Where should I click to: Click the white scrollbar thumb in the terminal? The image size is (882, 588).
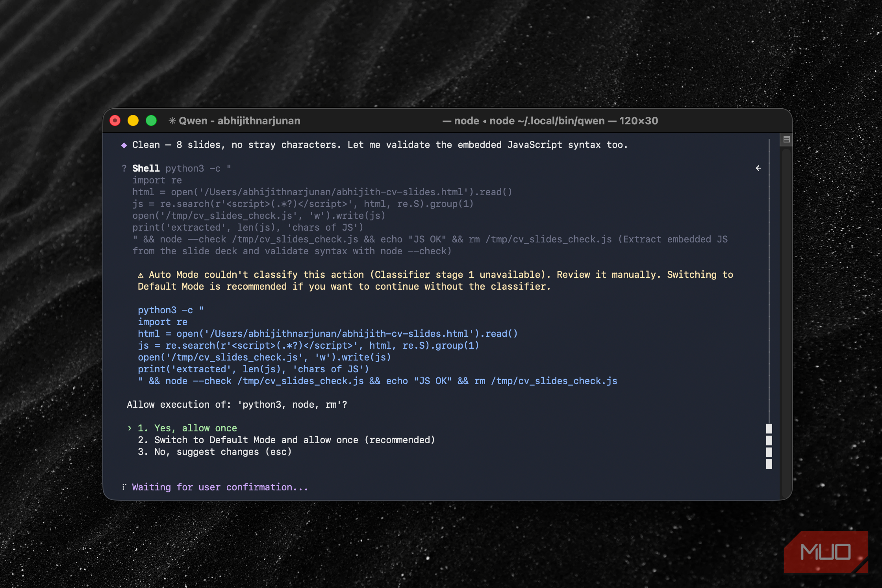click(x=769, y=446)
